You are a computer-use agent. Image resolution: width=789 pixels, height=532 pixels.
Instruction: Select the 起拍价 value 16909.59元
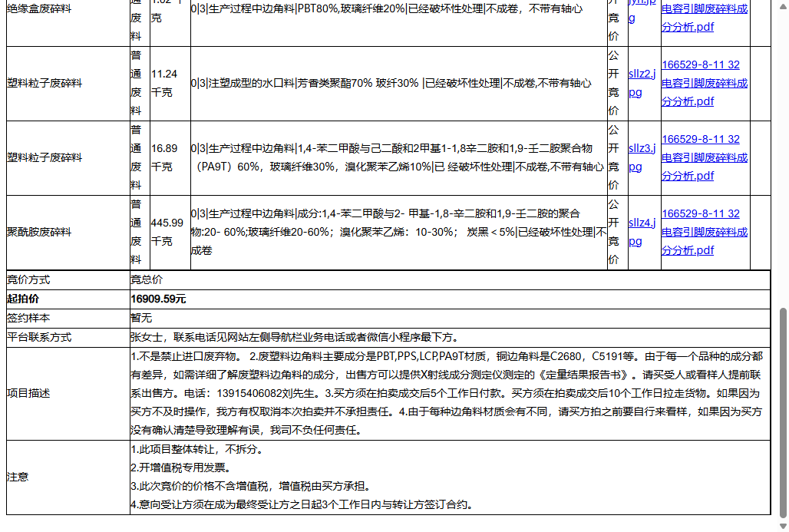[158, 299]
